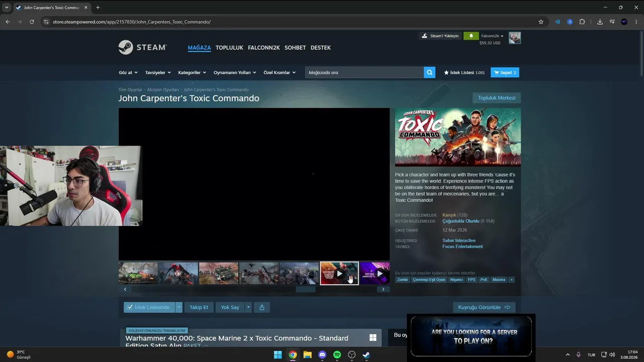Click the Zombi tag
This screenshot has height=362, width=644.
coord(403,280)
